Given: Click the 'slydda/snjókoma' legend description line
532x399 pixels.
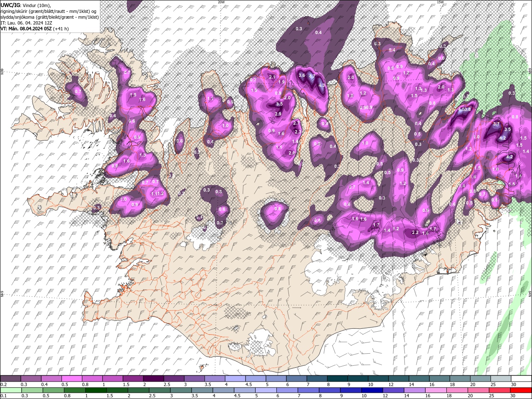Looking at the screenshot, I should pos(50,17).
